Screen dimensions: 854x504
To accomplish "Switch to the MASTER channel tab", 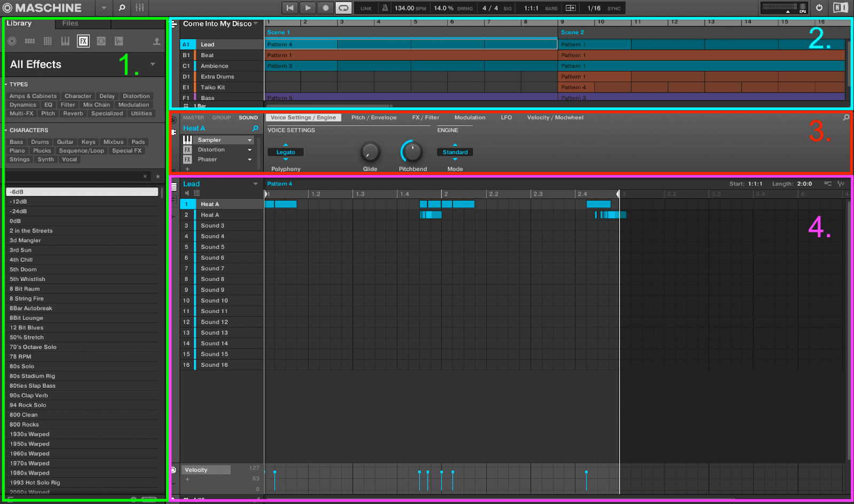I will pos(193,118).
